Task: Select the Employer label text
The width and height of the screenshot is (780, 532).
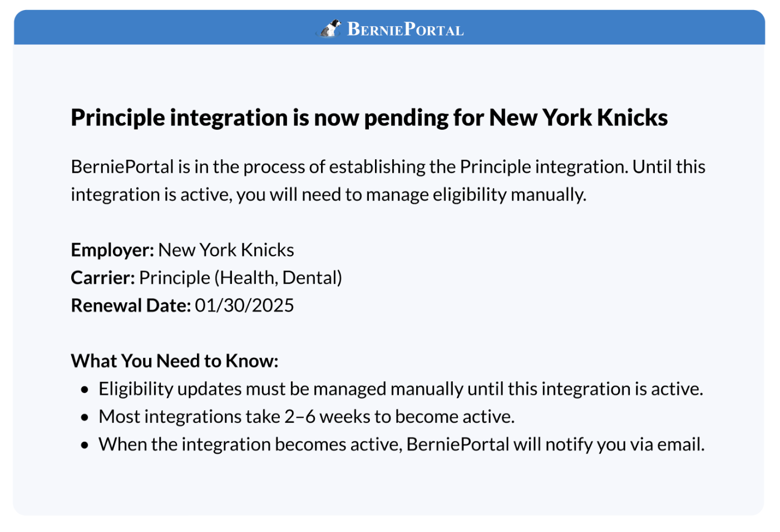Action: [112, 250]
